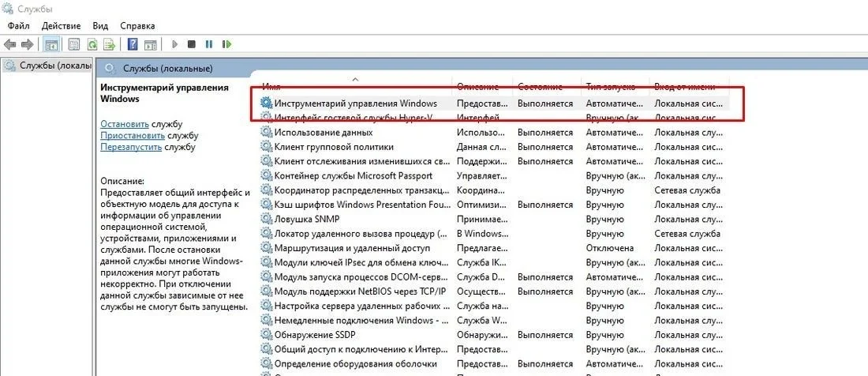Click Выполняется status in Обнаружение SSDP row
Image resolution: width=868 pixels, height=376 pixels.
(x=545, y=335)
